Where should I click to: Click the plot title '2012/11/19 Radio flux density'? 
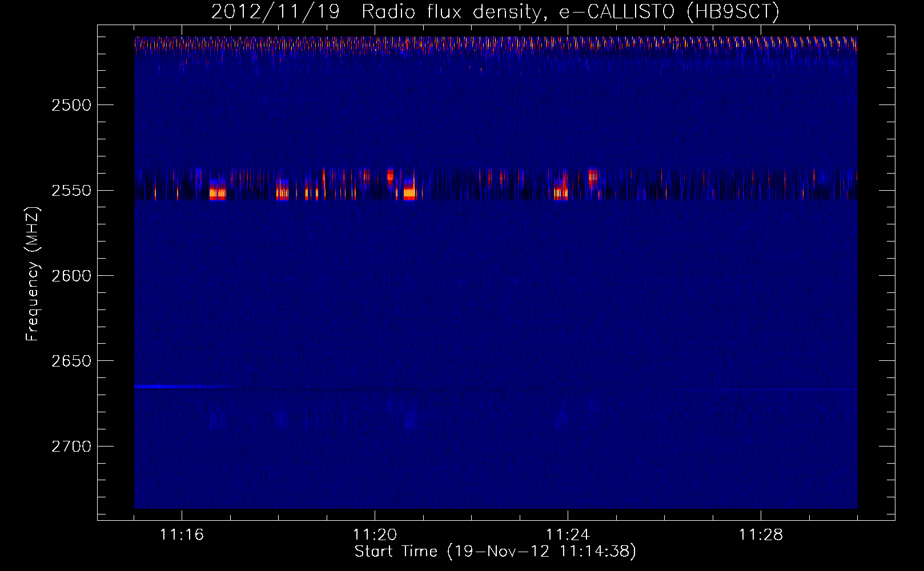495,12
